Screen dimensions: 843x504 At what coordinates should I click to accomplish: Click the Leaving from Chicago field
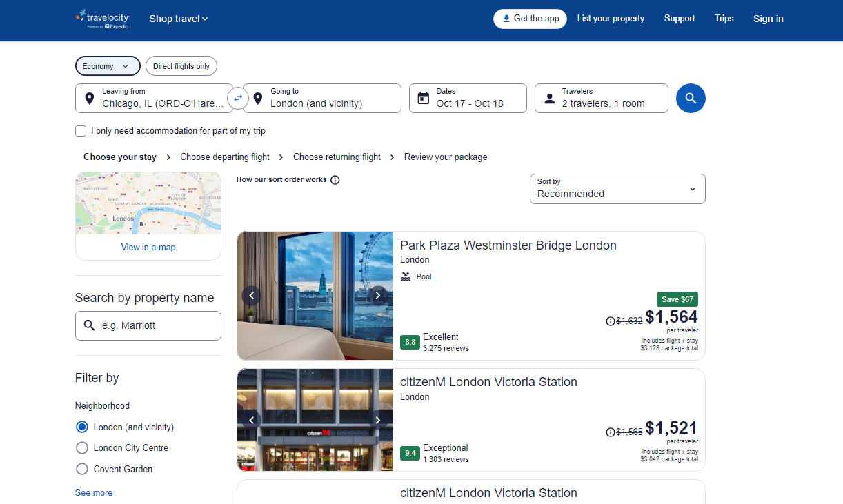(x=154, y=98)
